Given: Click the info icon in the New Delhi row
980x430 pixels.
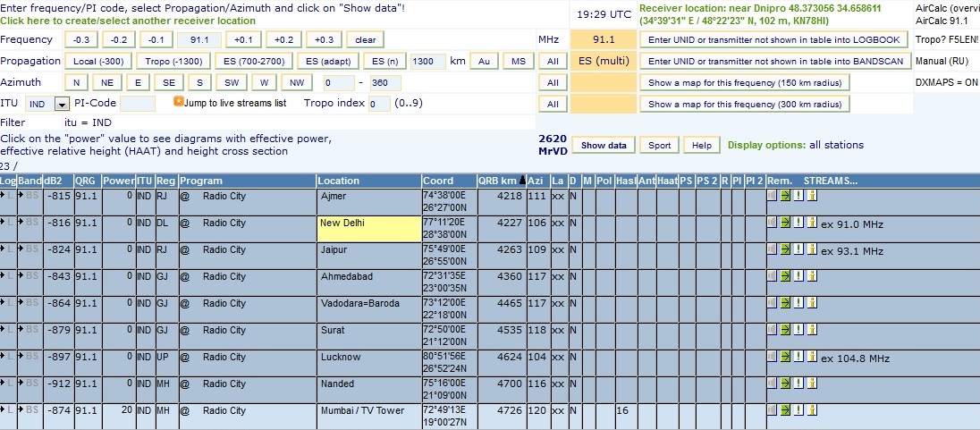Looking at the screenshot, I should (x=812, y=223).
